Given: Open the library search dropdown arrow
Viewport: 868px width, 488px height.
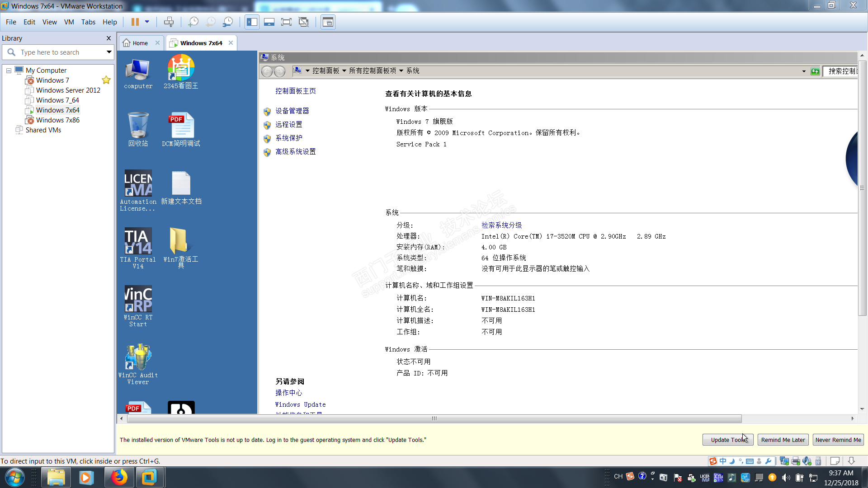Looking at the screenshot, I should point(109,52).
